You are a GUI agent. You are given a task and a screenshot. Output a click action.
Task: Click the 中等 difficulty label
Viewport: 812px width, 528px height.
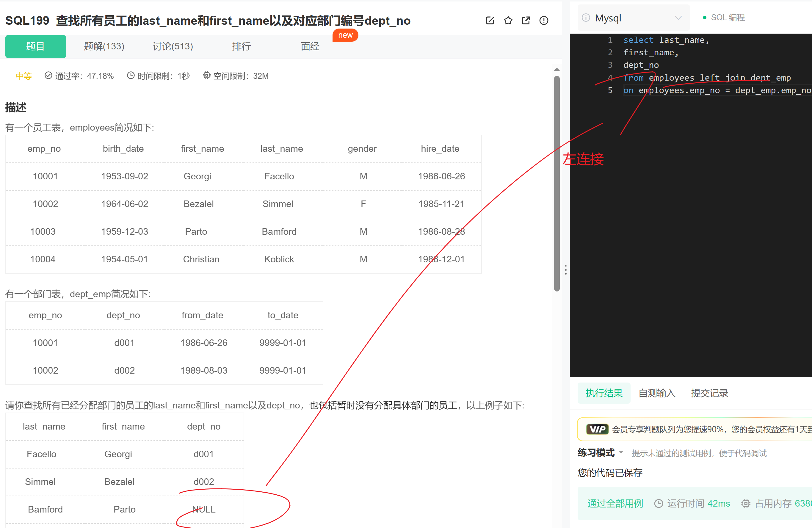(x=23, y=76)
